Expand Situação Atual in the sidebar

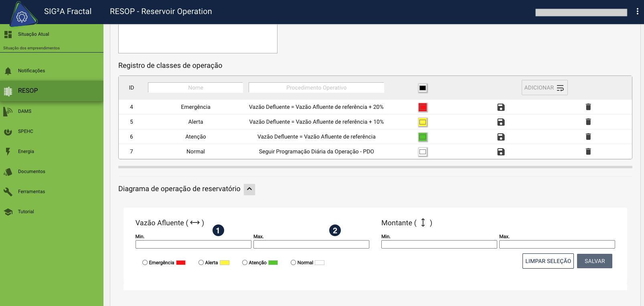(33, 35)
